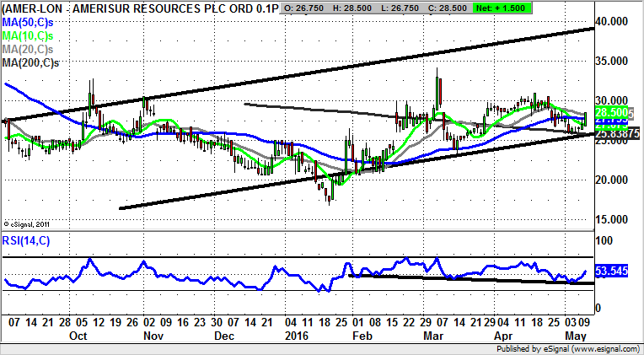The height and width of the screenshot is (355, 644).
Task: Click the eSignal 2011 copyright text
Action: tap(29, 224)
